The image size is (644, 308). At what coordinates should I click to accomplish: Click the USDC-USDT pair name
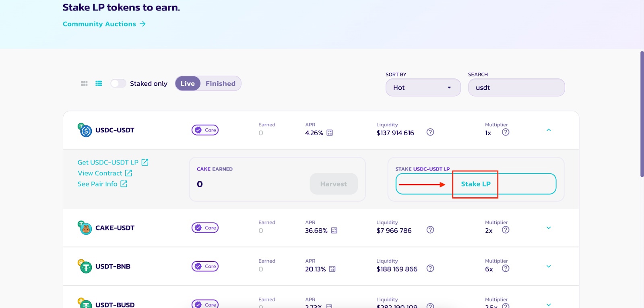tap(115, 130)
